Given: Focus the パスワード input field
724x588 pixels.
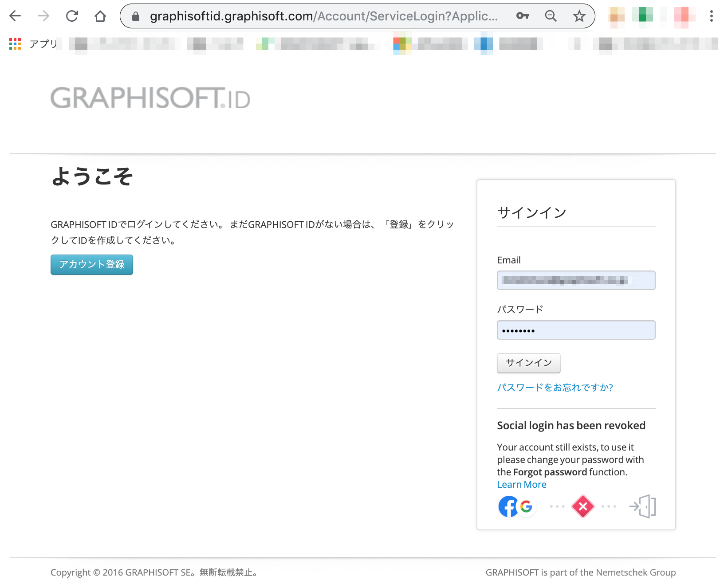Looking at the screenshot, I should [x=576, y=330].
